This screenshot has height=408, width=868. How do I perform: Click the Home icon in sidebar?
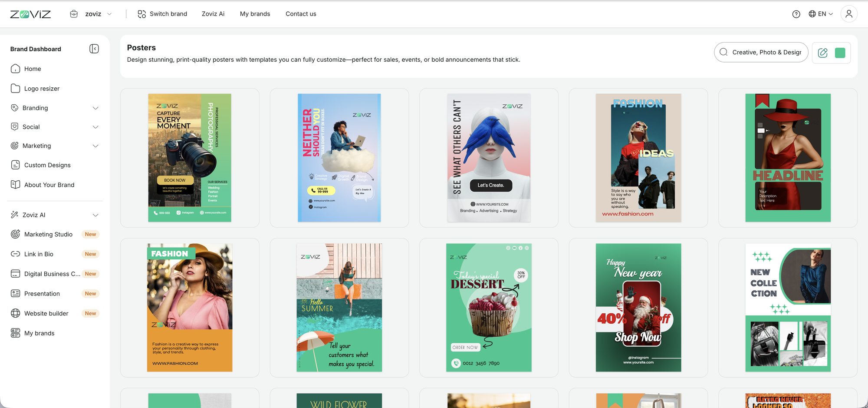tap(15, 69)
